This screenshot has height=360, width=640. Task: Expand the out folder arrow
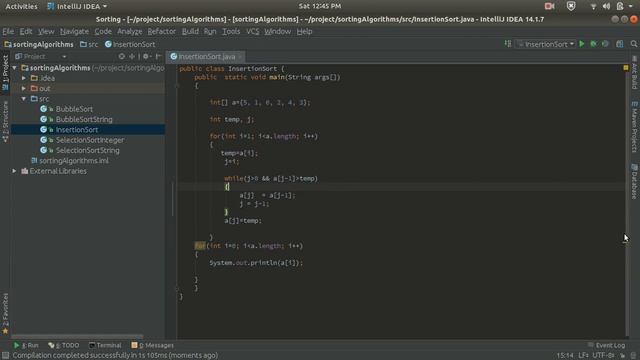coord(24,88)
